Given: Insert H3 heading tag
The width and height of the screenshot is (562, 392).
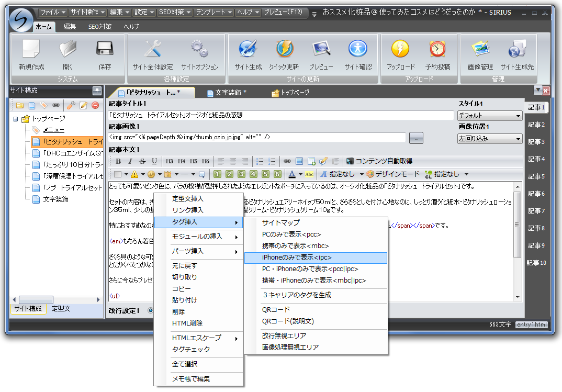Looking at the screenshot, I should click(169, 161).
